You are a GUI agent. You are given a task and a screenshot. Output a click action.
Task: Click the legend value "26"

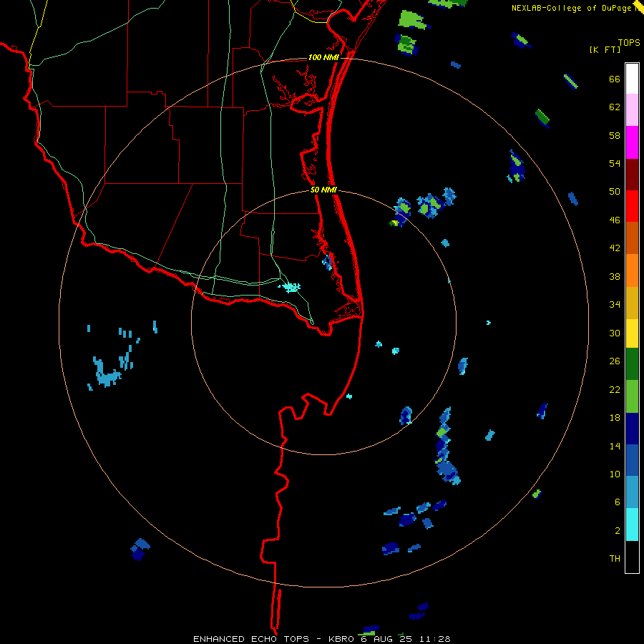[615, 361]
